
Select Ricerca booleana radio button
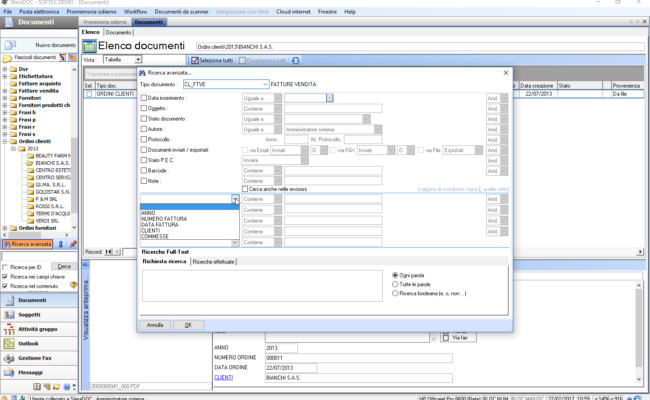(395, 293)
